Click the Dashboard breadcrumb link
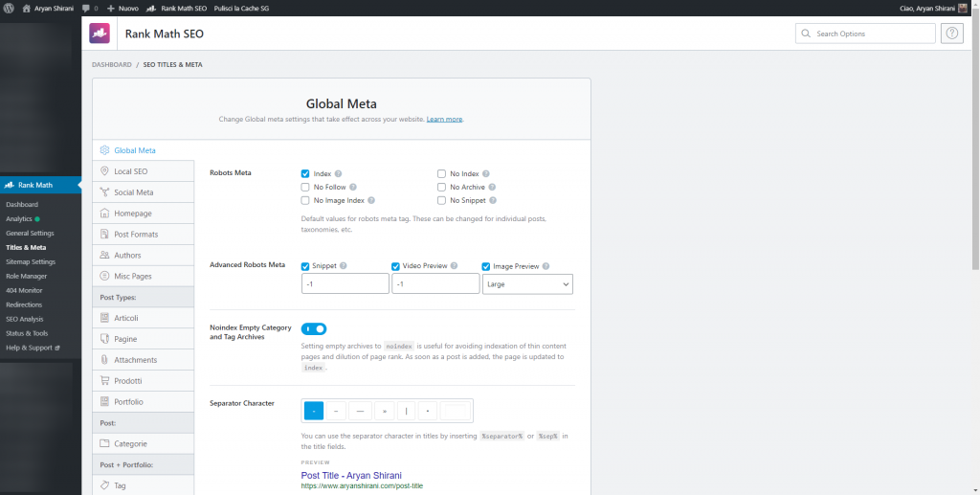 [x=111, y=64]
